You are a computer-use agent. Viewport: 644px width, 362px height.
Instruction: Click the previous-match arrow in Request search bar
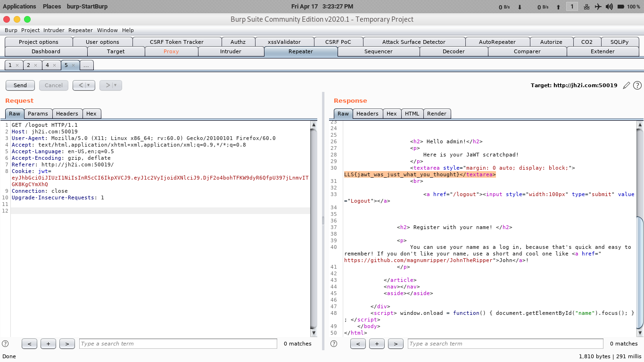pyautogui.click(x=29, y=344)
